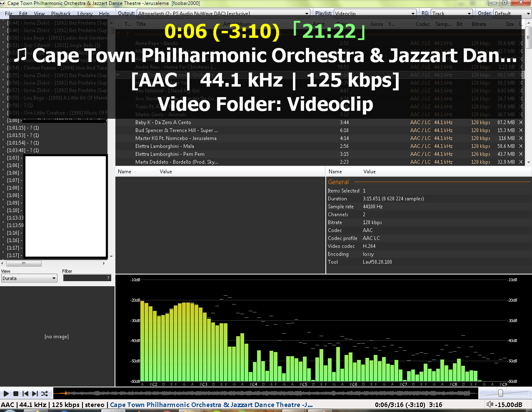
Task: Click the left arrow of the tree horizontal scrollbar
Action: coord(2,263)
